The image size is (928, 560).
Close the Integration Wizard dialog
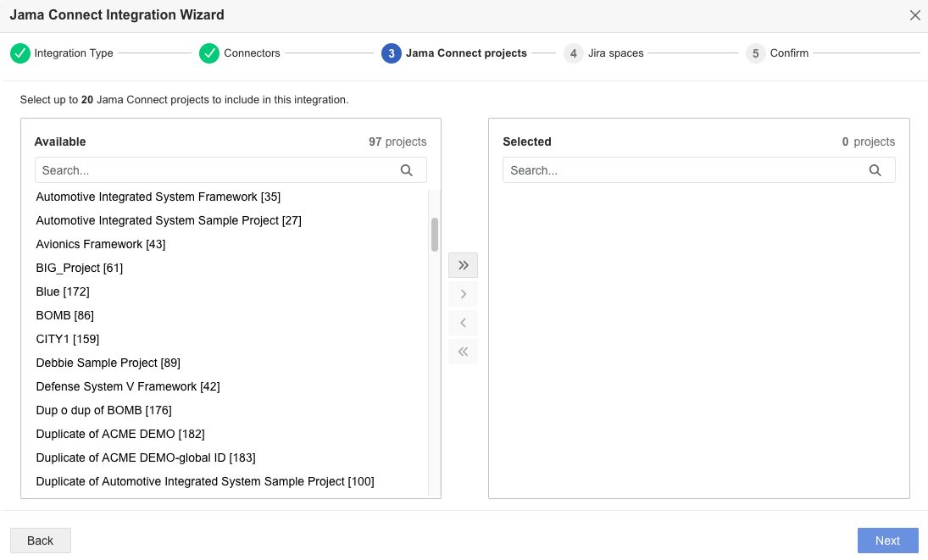click(x=915, y=15)
